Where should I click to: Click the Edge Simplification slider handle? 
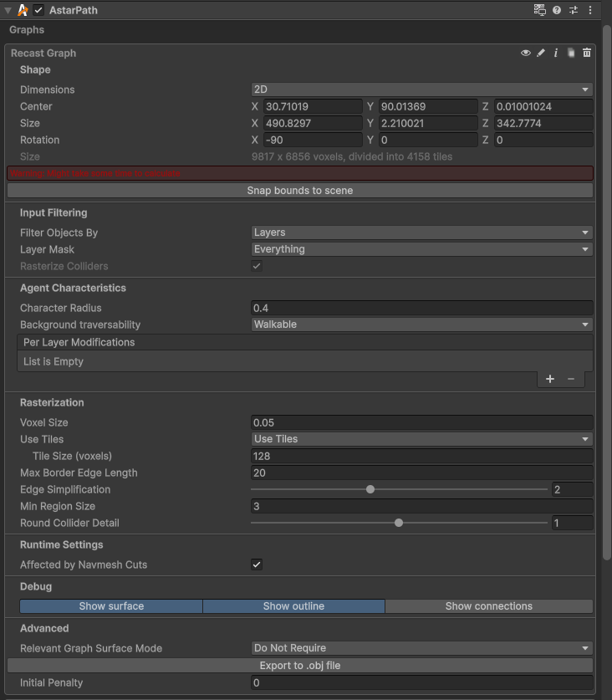tap(370, 489)
